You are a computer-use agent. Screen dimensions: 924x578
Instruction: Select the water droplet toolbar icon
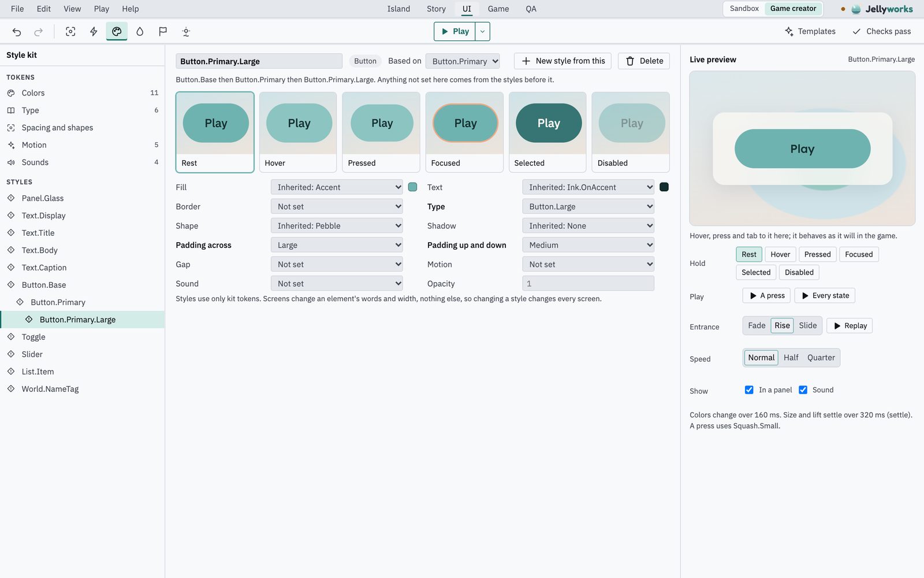tap(140, 32)
